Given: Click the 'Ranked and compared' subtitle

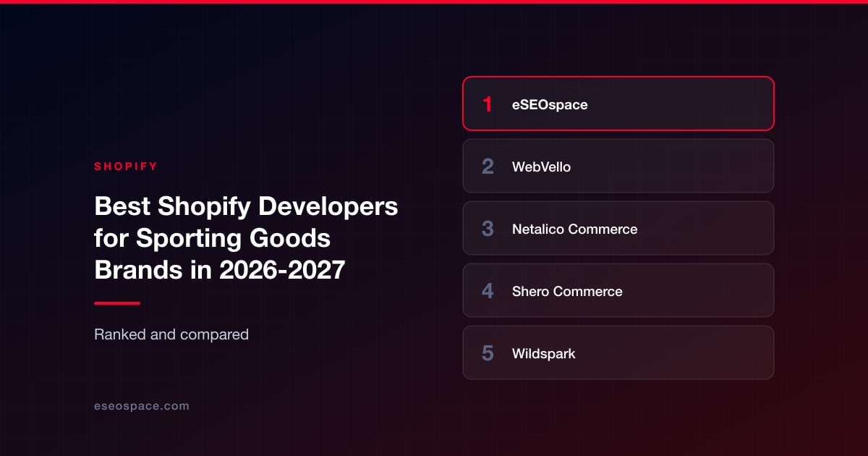Looking at the screenshot, I should pos(171,334).
